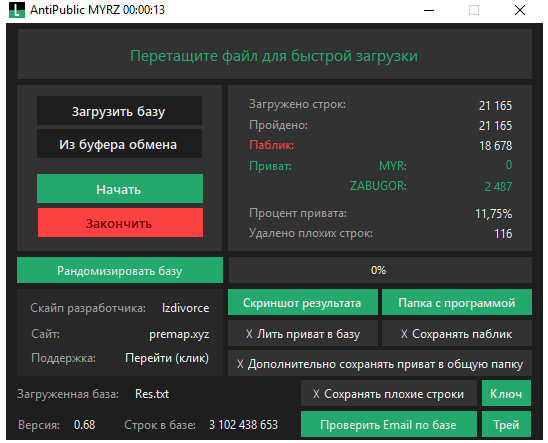Click the Ключ button

506,393
